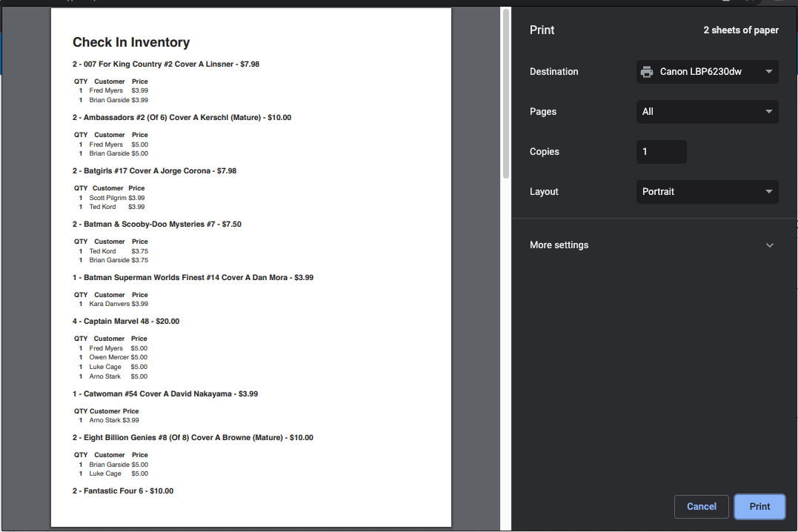Click the Cancel button

[x=701, y=507]
